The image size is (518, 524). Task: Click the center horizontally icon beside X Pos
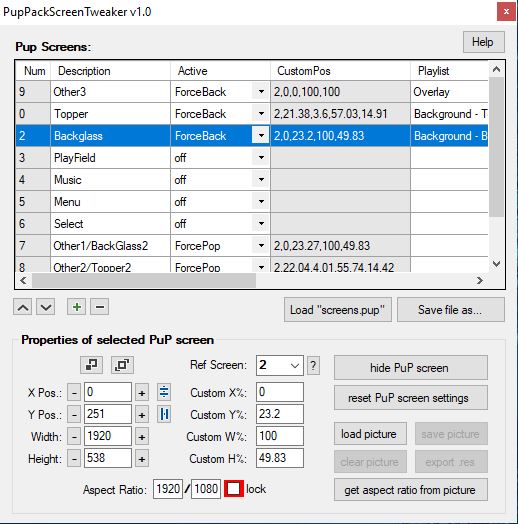164,392
